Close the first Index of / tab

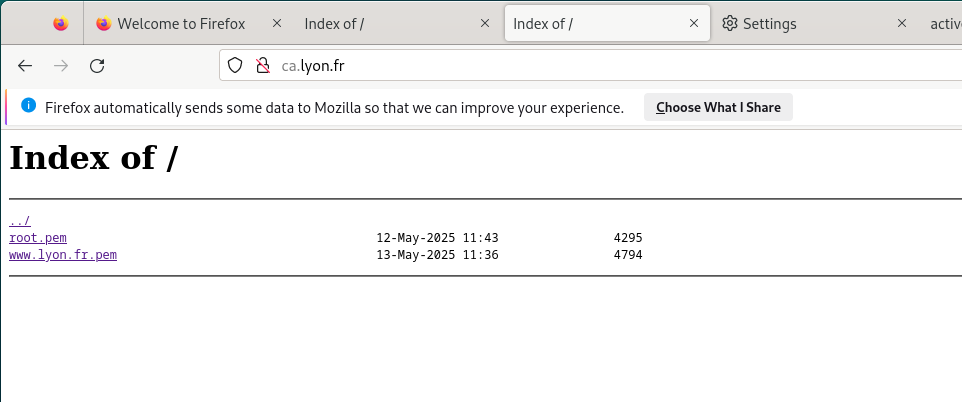(485, 23)
